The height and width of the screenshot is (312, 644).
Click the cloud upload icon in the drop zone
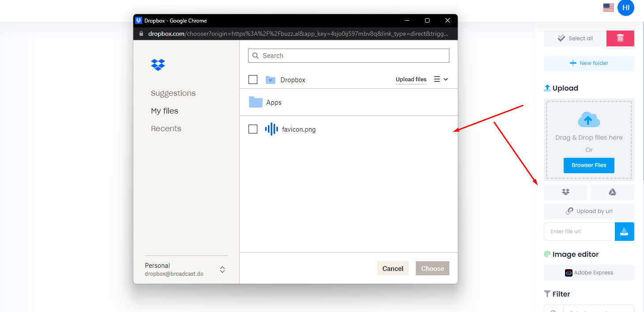tap(589, 119)
